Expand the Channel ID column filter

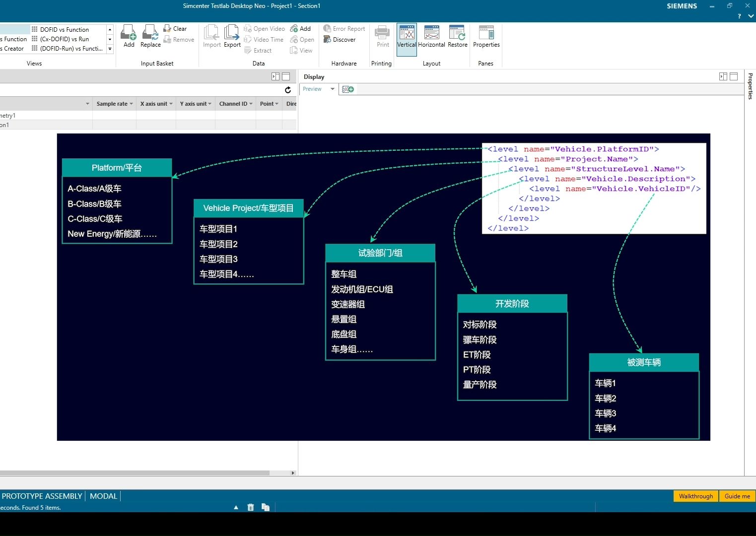pos(251,104)
